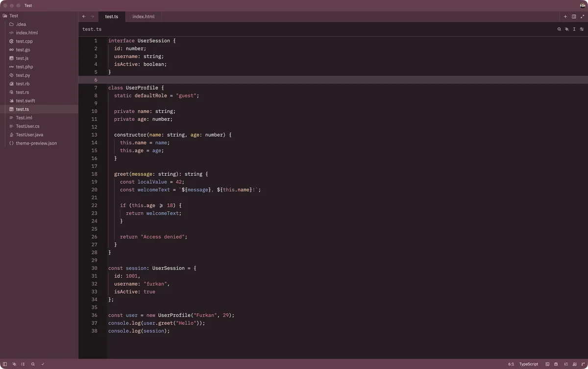This screenshot has width=588, height=369.
Task: Switch to the test.ts tab
Action: [x=112, y=16]
